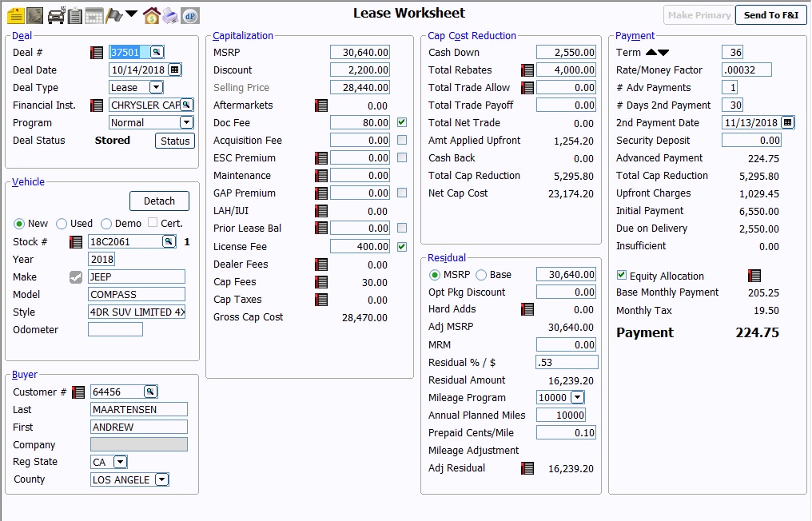
Task: Click the dP round icon
Action: [x=190, y=16]
